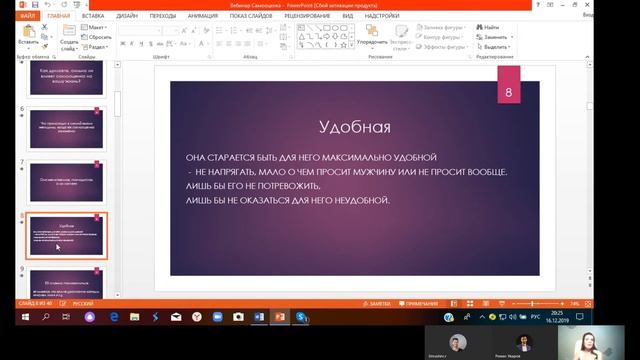Click the New Slide (Создать слайд) icon
This screenshot has width=640, height=360.
(69, 31)
